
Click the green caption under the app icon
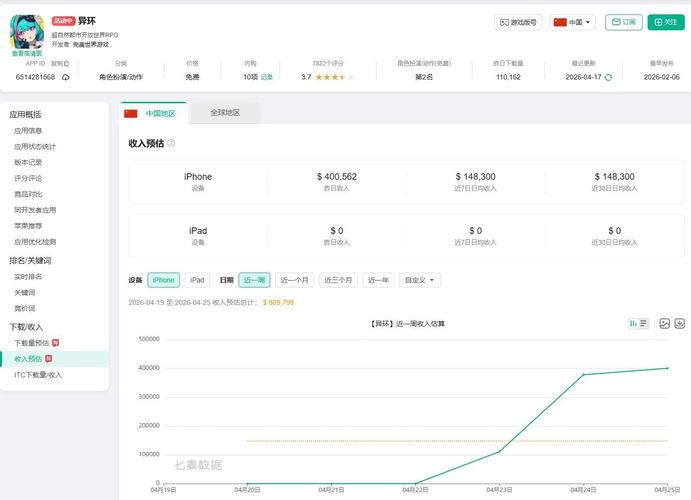(27, 53)
